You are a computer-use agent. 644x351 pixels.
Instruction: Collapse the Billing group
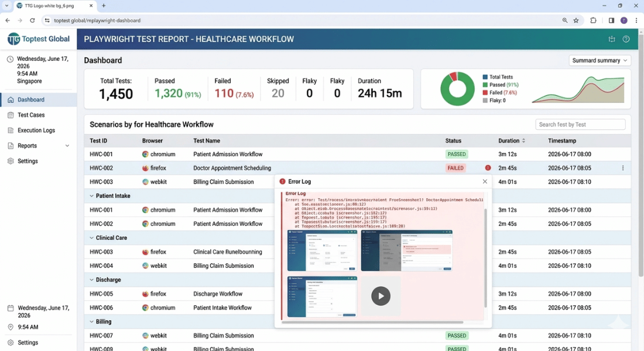[x=91, y=322]
